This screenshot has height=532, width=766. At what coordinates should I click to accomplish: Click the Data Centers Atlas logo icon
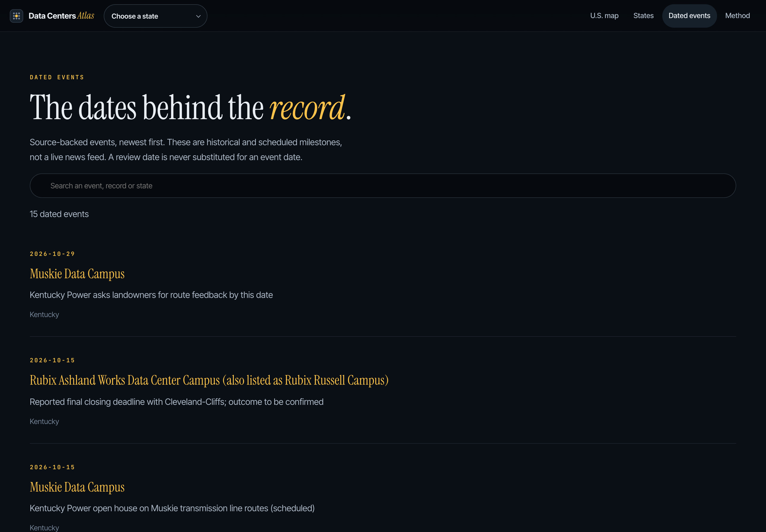16,16
